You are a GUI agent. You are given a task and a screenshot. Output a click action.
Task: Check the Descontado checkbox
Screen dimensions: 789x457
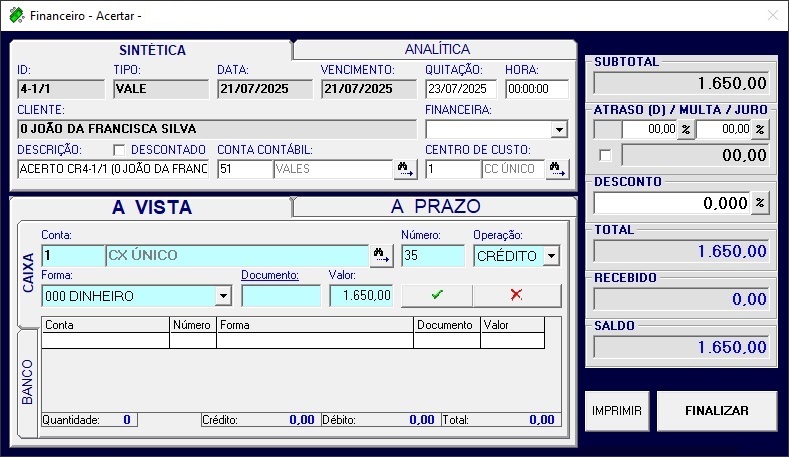[x=119, y=150]
